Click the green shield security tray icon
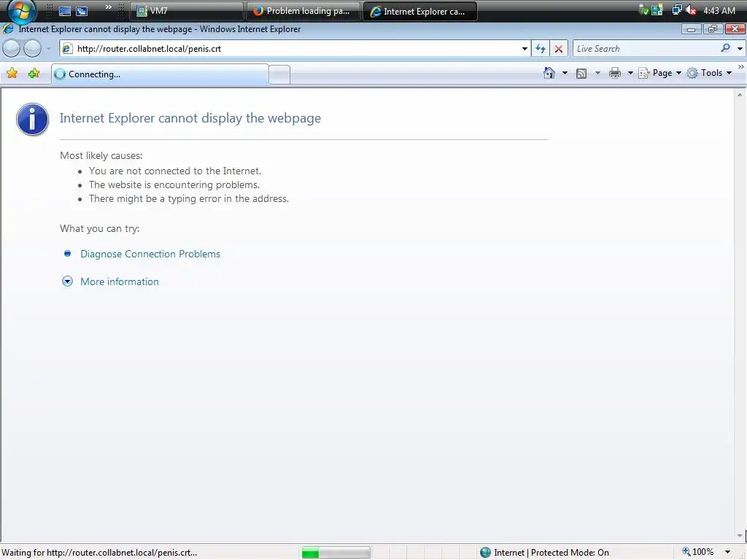The width and height of the screenshot is (747, 560). pos(643,10)
